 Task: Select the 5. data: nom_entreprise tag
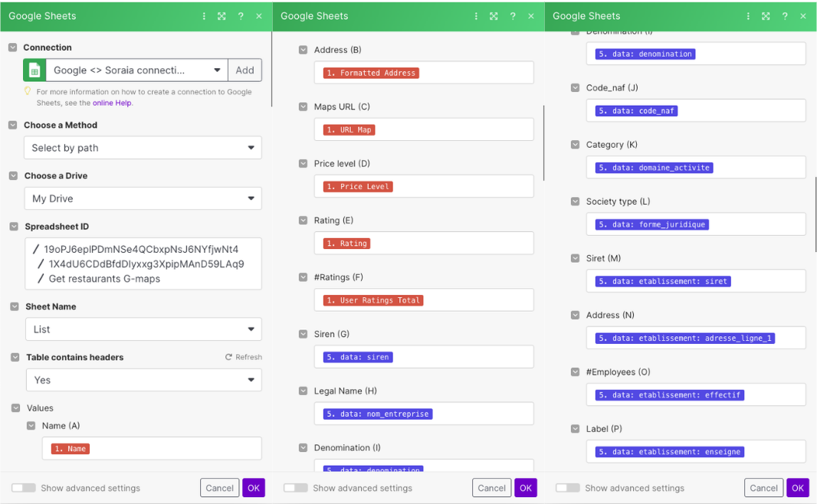coord(378,414)
